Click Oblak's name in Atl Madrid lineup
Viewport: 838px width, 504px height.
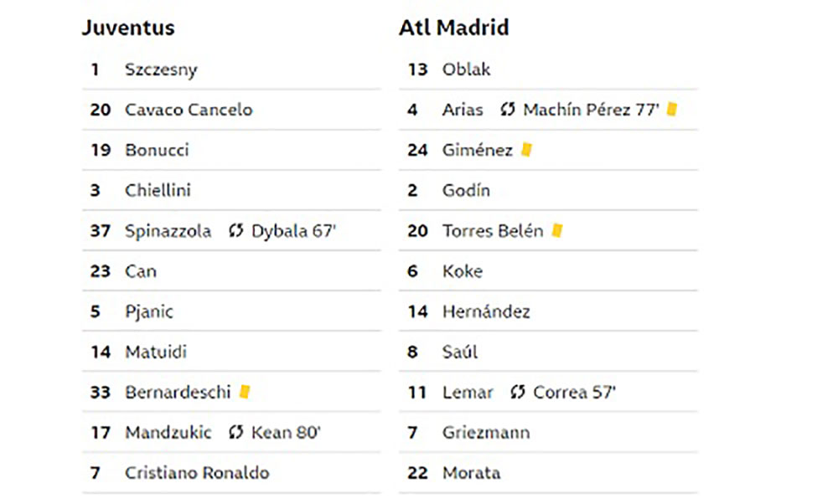click(x=466, y=69)
